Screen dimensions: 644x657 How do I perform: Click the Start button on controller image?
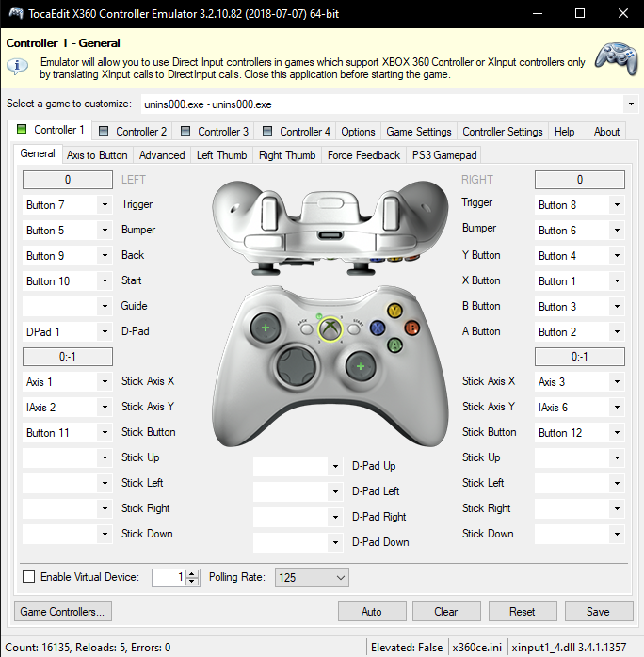tap(354, 329)
